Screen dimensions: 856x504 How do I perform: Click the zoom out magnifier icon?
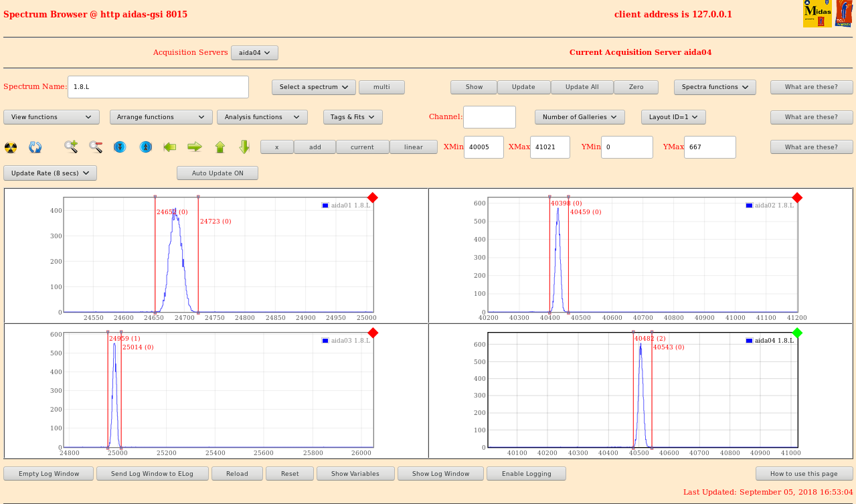coord(96,147)
